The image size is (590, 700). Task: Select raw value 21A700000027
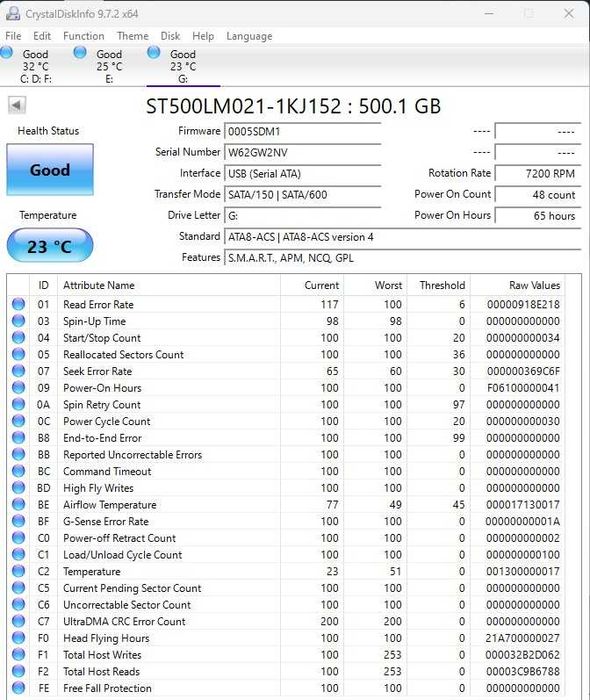tap(523, 638)
